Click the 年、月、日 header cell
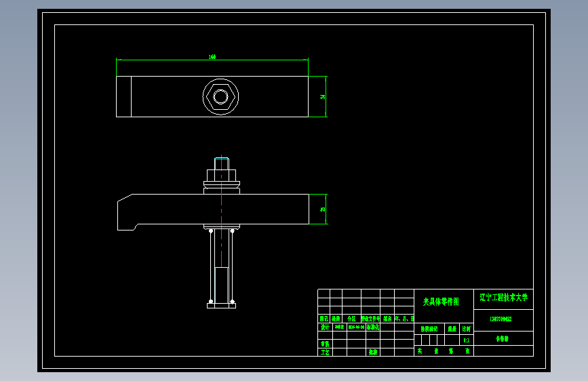The image size is (588, 381). pyautogui.click(x=404, y=319)
